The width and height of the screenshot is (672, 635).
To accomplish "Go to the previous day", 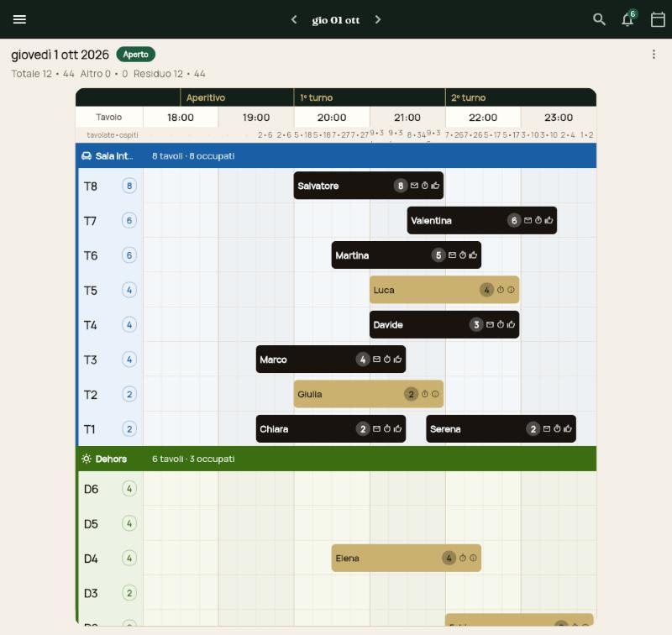I will 294,19.
